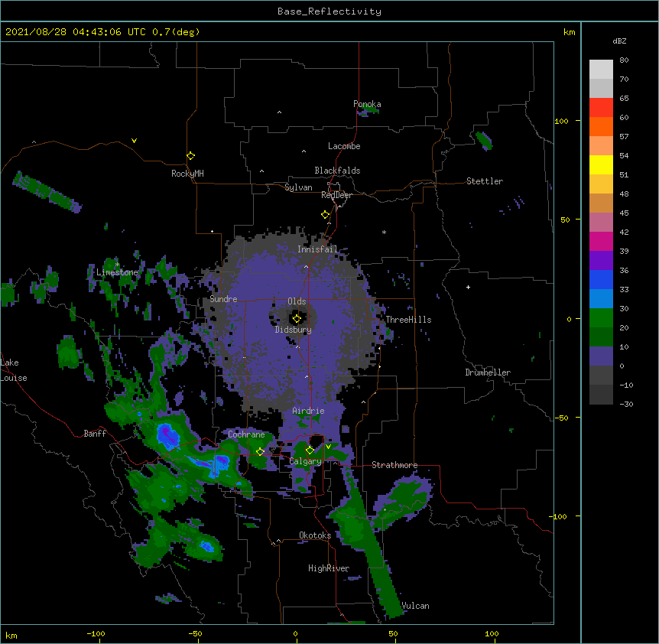Viewport: 659px width, 644px height.
Task: Click the Lacombe city label
Action: (x=344, y=146)
